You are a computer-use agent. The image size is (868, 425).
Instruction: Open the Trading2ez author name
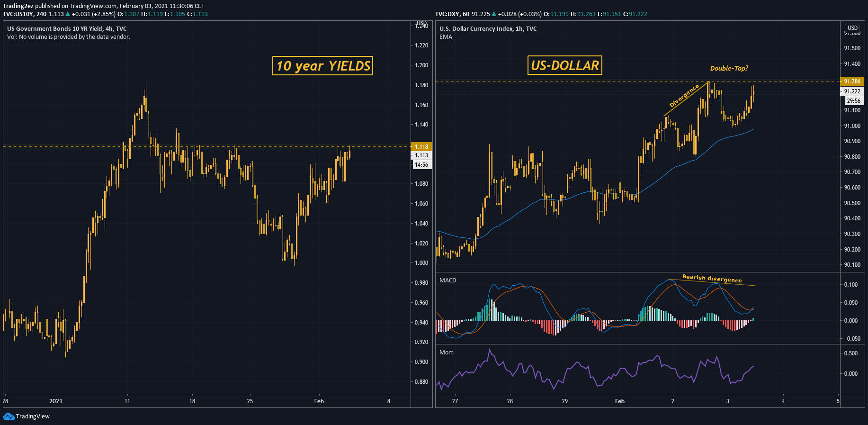pos(18,6)
